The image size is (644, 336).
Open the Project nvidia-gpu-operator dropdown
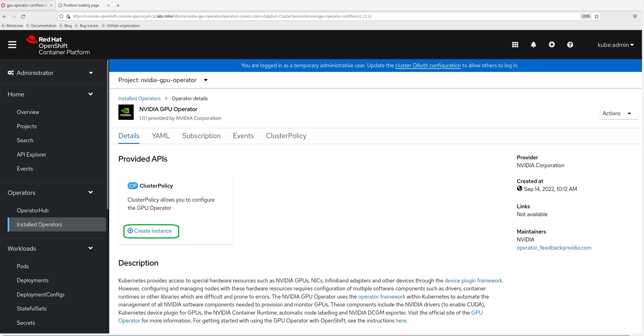point(163,80)
